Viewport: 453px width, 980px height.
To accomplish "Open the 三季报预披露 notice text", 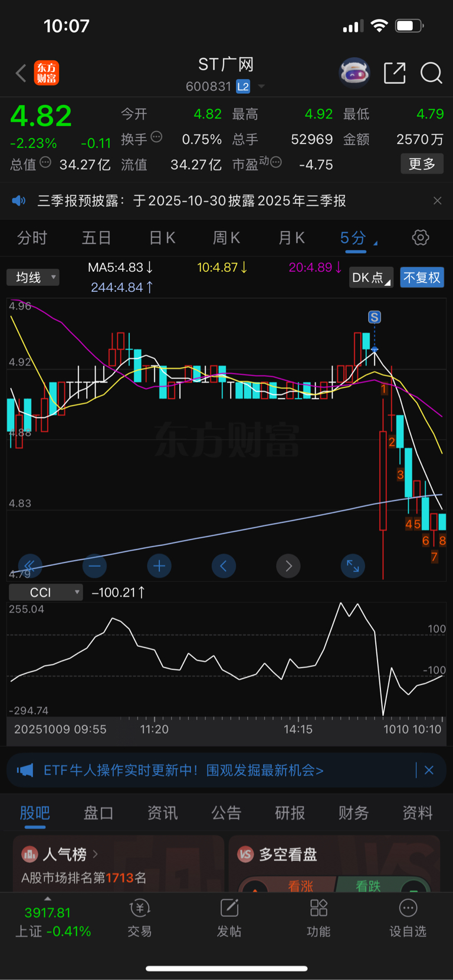I will [x=192, y=200].
